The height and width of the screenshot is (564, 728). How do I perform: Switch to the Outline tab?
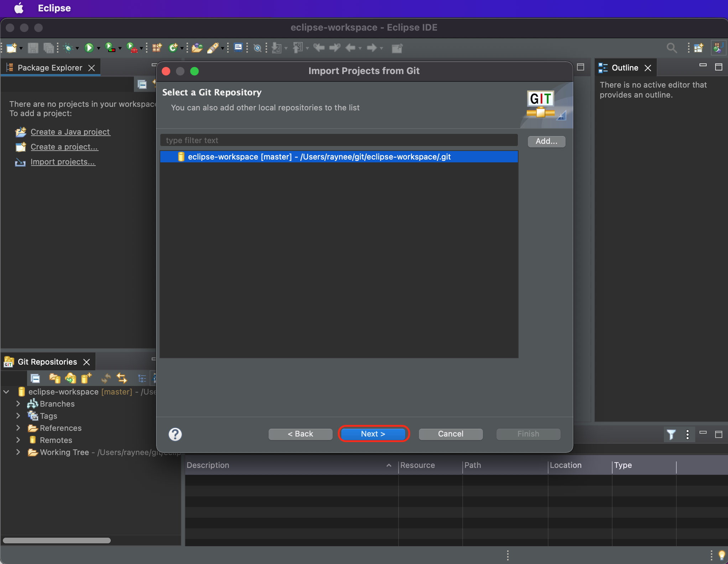click(624, 68)
